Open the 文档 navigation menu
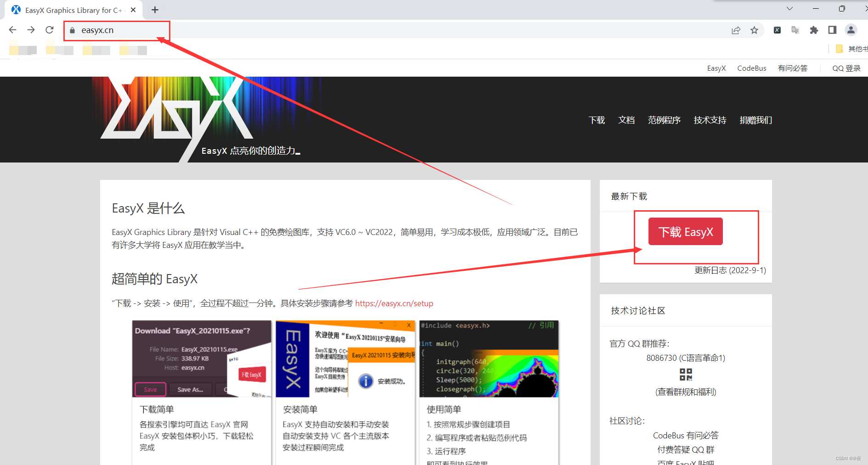 [x=626, y=120]
